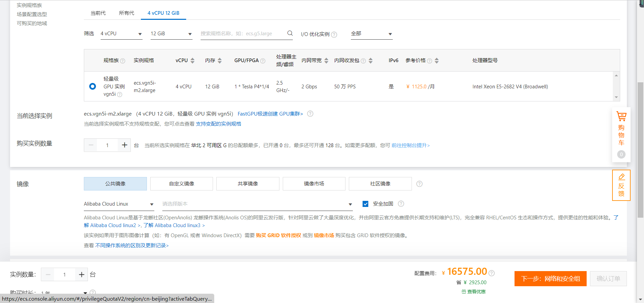Expand the 全部 I/O optimization dropdown
644x303 pixels.
click(x=372, y=34)
